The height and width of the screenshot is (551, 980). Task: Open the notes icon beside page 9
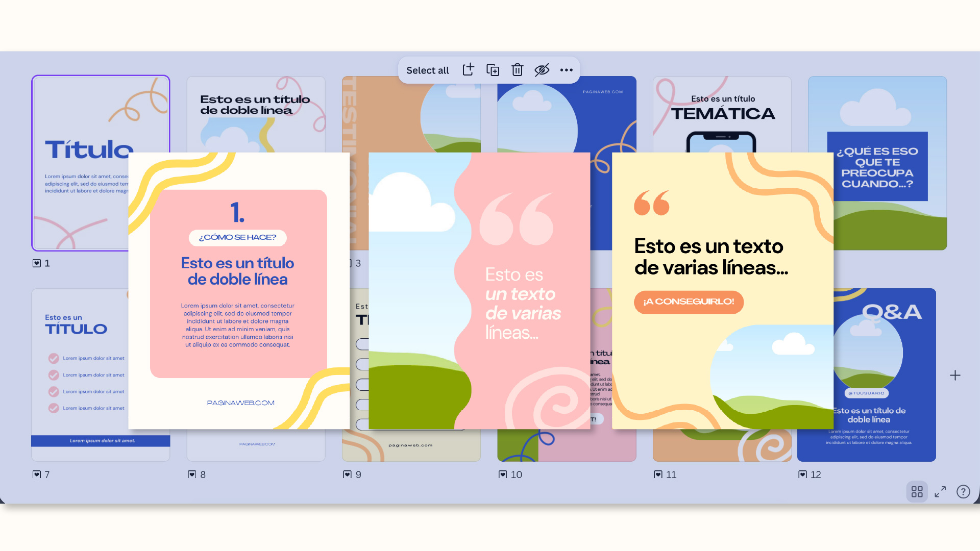[347, 474]
